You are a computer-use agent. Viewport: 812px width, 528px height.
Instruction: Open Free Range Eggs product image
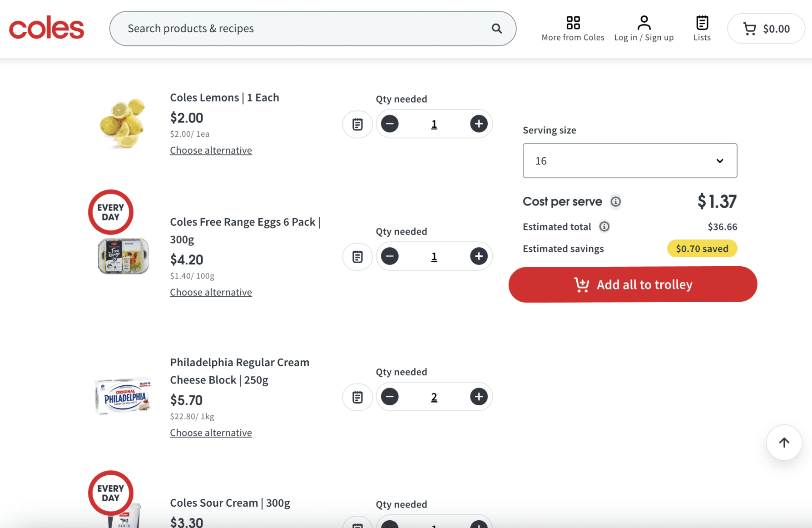(123, 256)
